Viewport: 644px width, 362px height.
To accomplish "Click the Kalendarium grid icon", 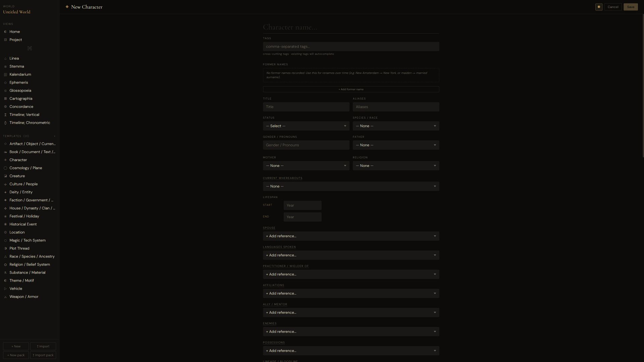I will [5, 75].
